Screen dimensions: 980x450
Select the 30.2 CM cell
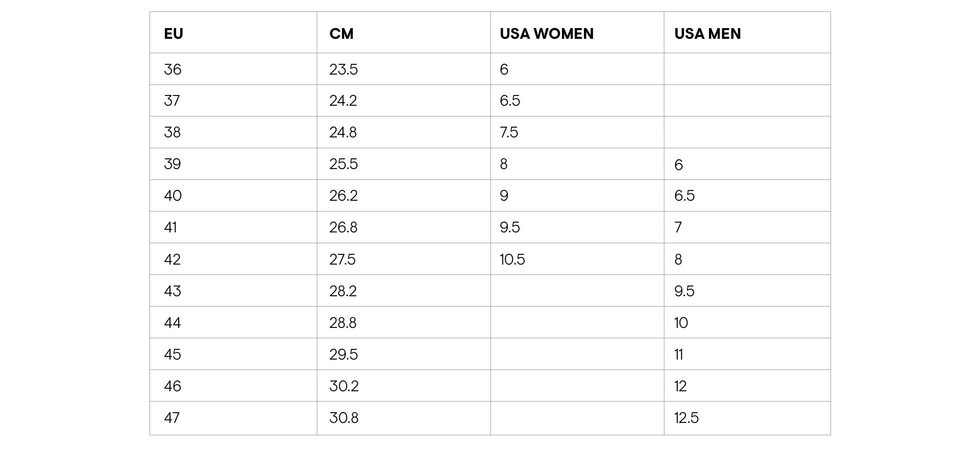[344, 386]
